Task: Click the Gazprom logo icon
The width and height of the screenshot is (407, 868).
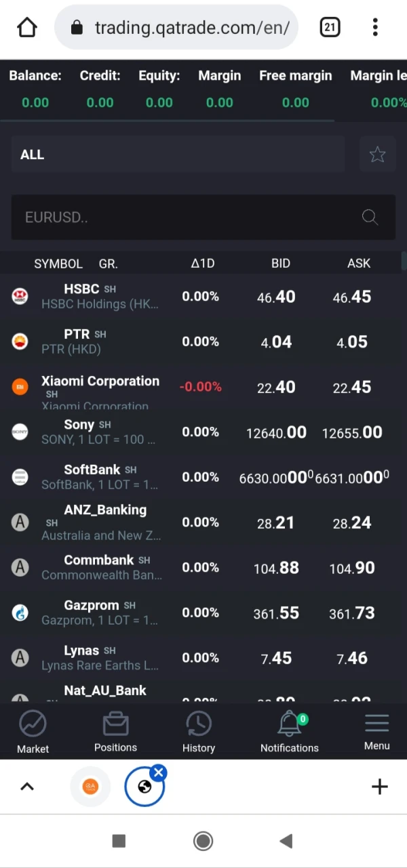Action: (x=20, y=613)
